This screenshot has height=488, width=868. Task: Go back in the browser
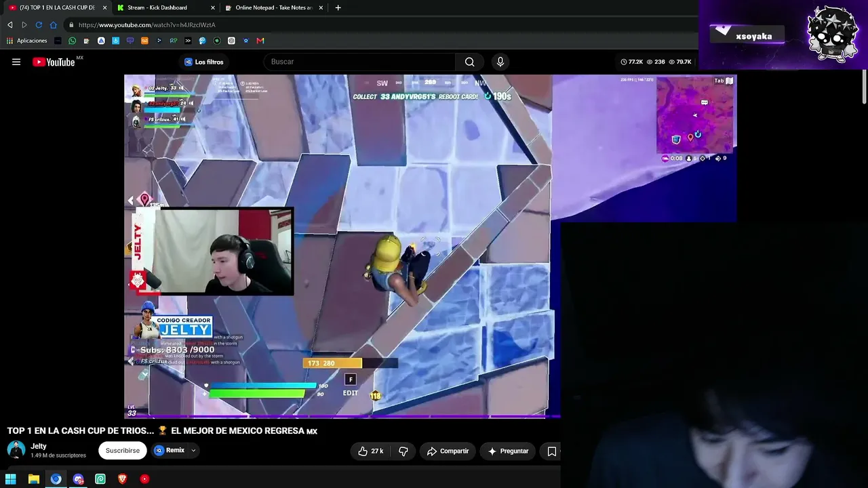[x=10, y=25]
